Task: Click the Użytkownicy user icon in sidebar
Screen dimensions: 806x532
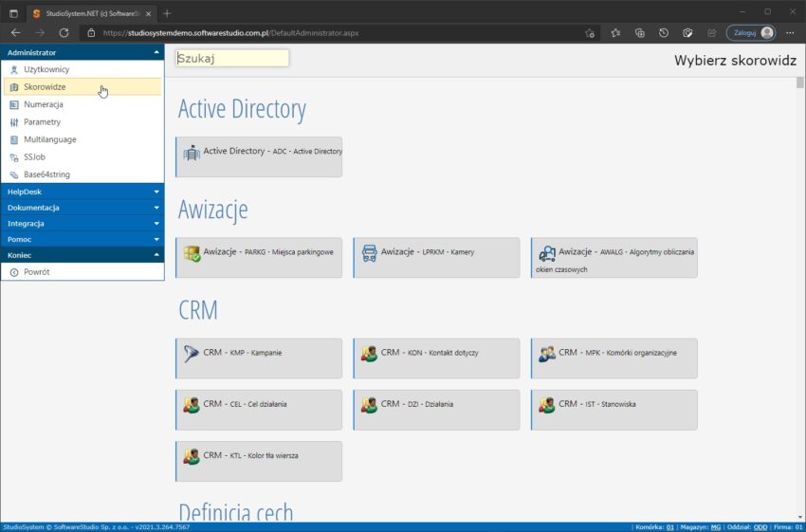Action: pyautogui.click(x=14, y=70)
